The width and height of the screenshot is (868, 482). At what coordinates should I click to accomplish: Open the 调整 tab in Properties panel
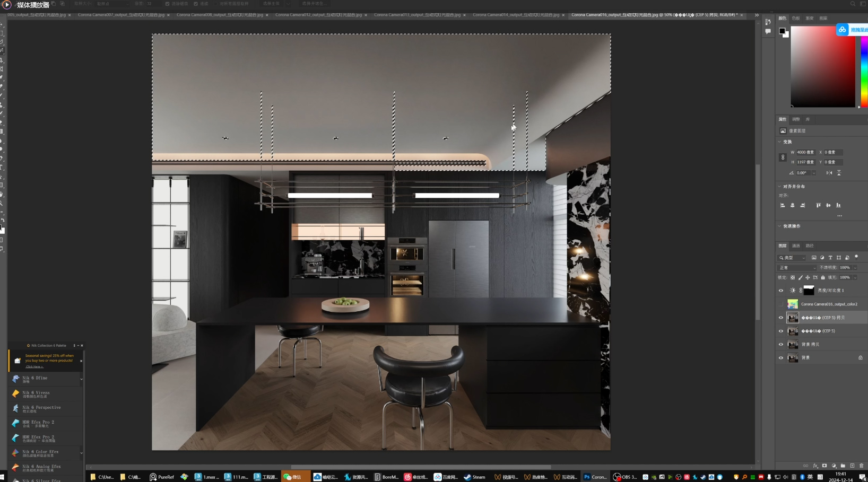pos(796,119)
